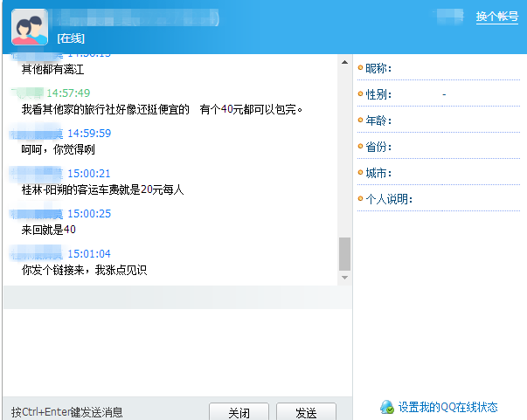
Task: Click the orange bullet next to 个人说明
Action: (360, 199)
